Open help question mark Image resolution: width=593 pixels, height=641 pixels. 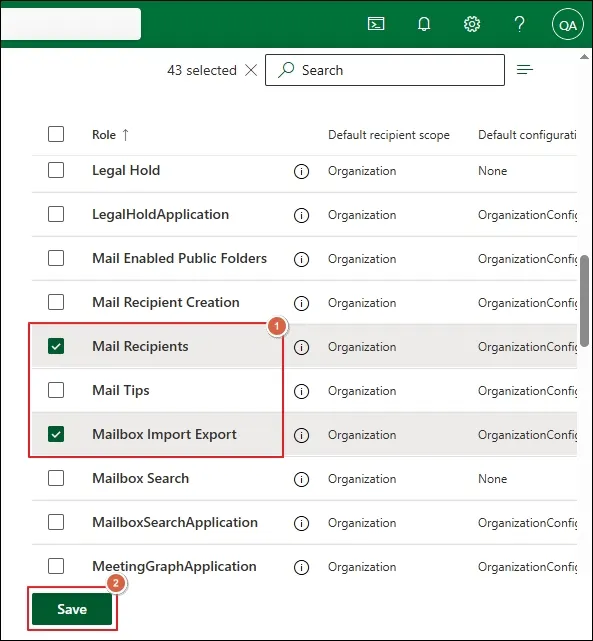click(519, 24)
